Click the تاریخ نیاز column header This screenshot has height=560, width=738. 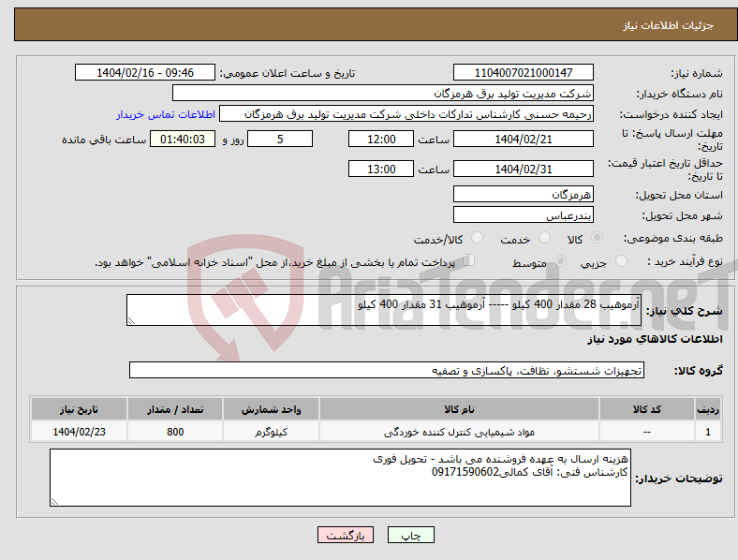coord(79,409)
